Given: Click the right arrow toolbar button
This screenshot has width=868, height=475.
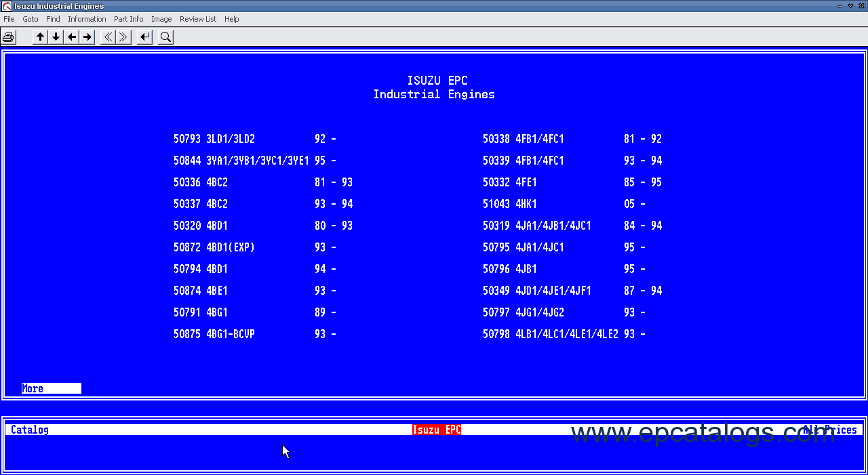Looking at the screenshot, I should (87, 37).
